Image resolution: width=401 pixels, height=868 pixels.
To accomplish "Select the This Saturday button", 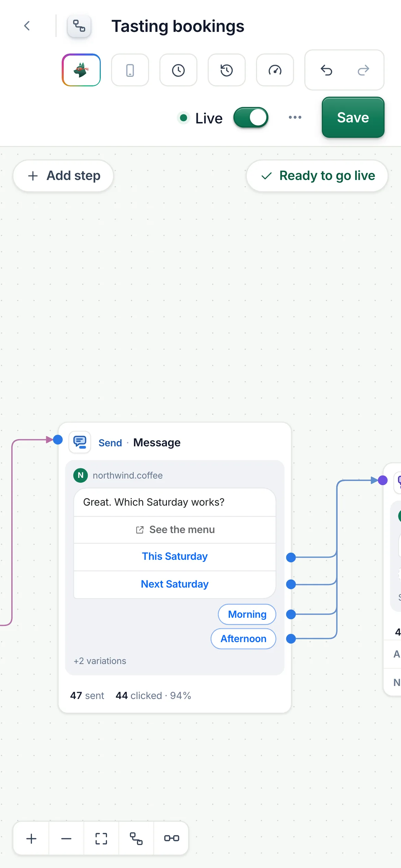I will point(175,556).
